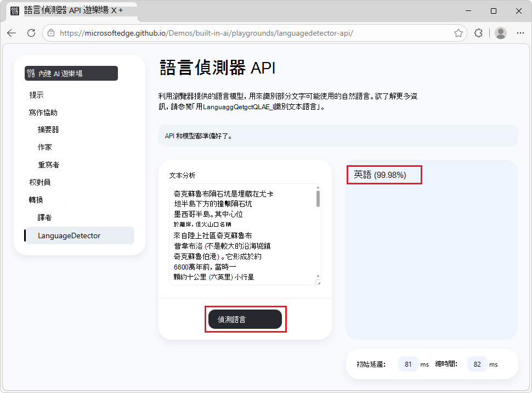Click the fork-and-knife AI playground logo

[30, 73]
